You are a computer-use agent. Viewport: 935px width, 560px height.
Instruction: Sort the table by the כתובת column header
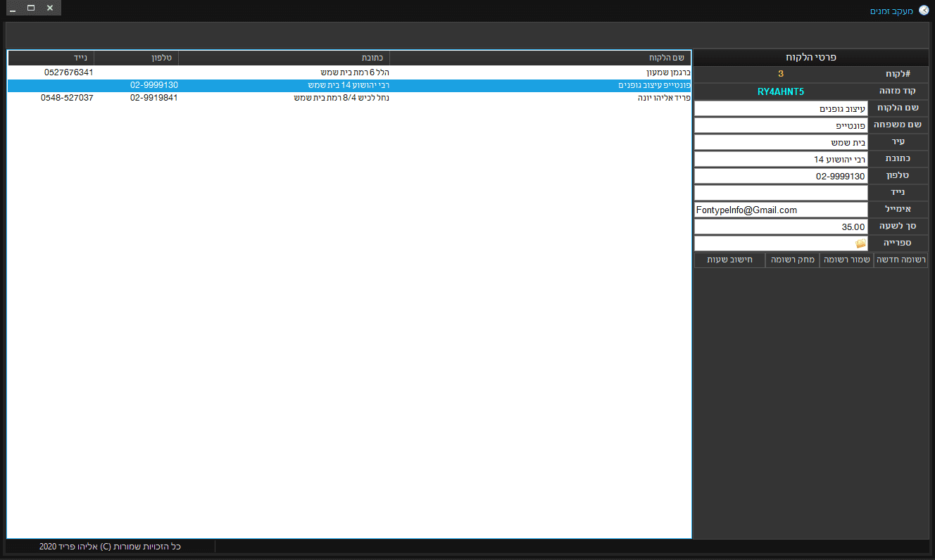(x=284, y=58)
